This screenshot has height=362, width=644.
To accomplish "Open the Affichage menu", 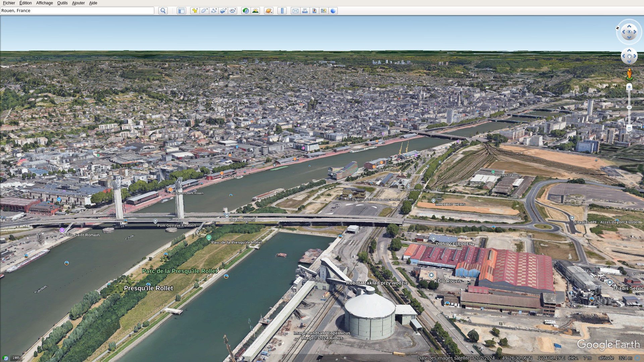I will [x=45, y=3].
